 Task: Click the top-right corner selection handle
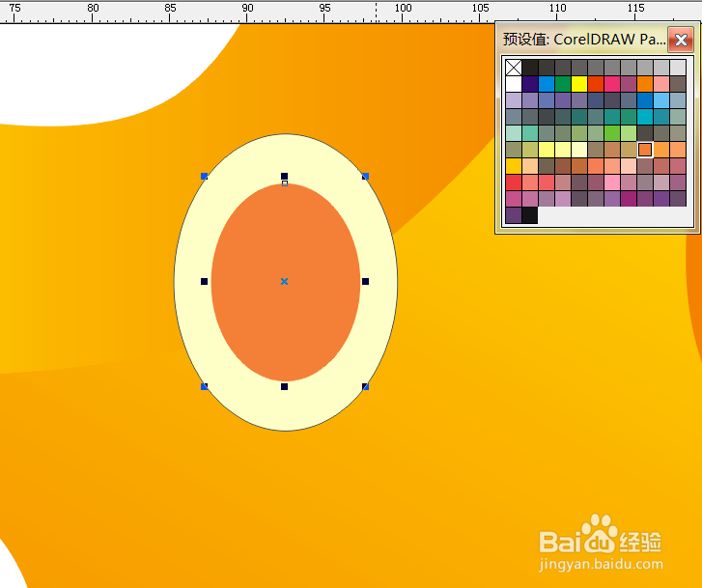[x=365, y=176]
